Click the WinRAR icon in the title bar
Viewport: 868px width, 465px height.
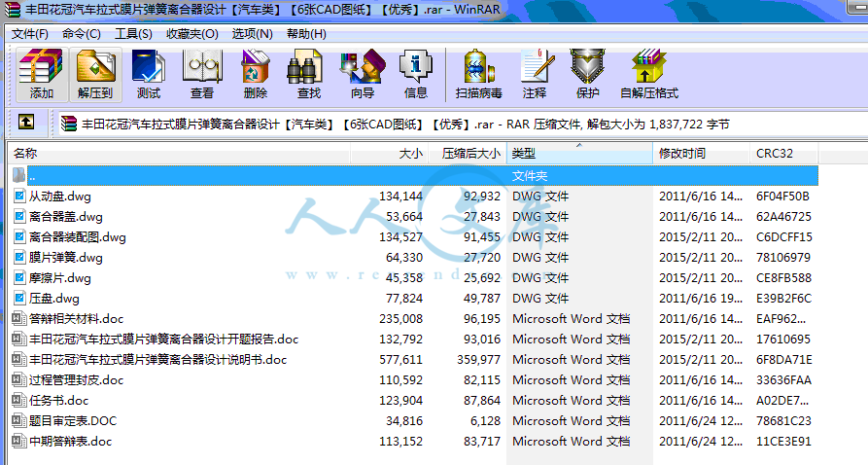(13, 10)
